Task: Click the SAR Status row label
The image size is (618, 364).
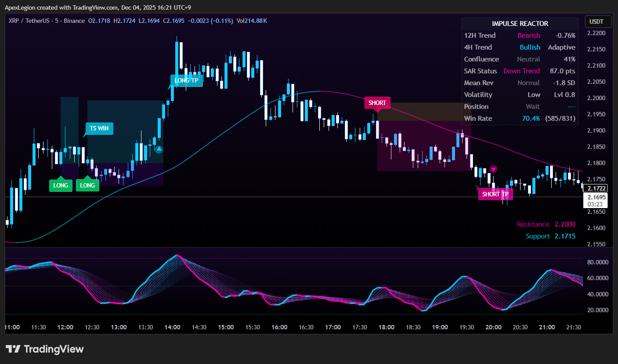Action: click(x=481, y=71)
